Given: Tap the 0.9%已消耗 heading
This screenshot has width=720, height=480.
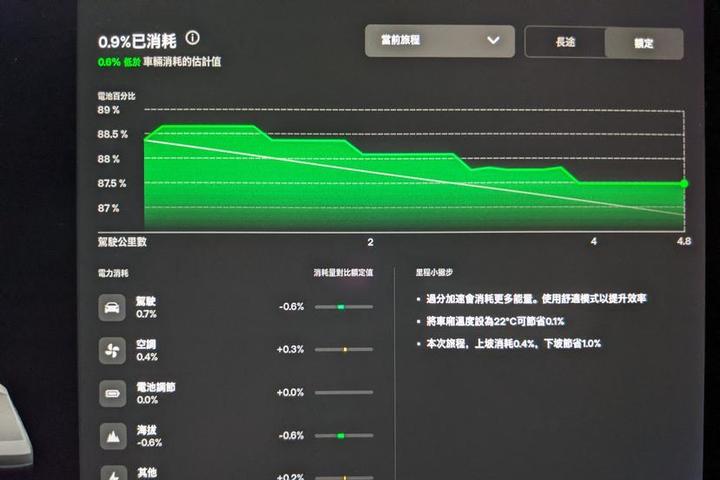Looking at the screenshot, I should pyautogui.click(x=137, y=41).
